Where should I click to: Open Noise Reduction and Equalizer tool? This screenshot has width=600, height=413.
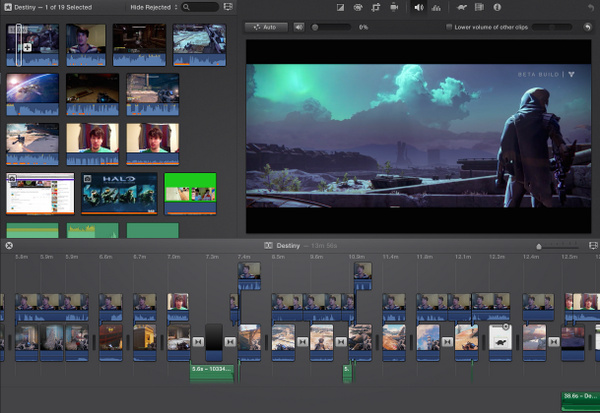[x=436, y=7]
